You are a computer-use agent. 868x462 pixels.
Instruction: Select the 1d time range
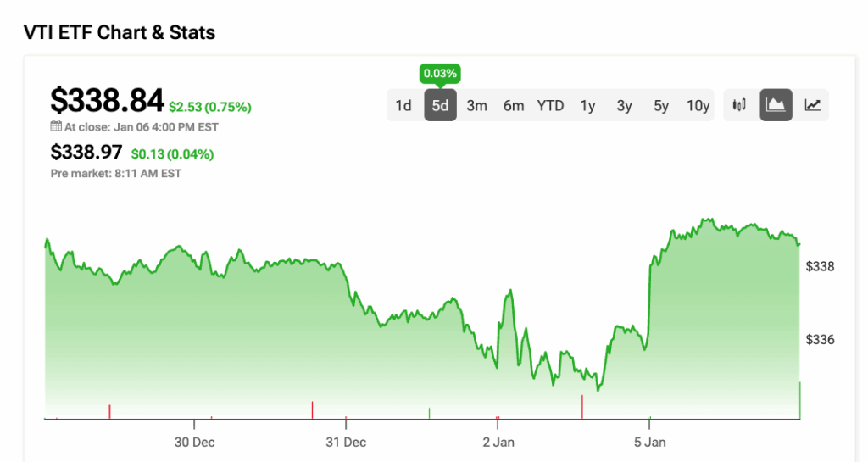tap(403, 105)
